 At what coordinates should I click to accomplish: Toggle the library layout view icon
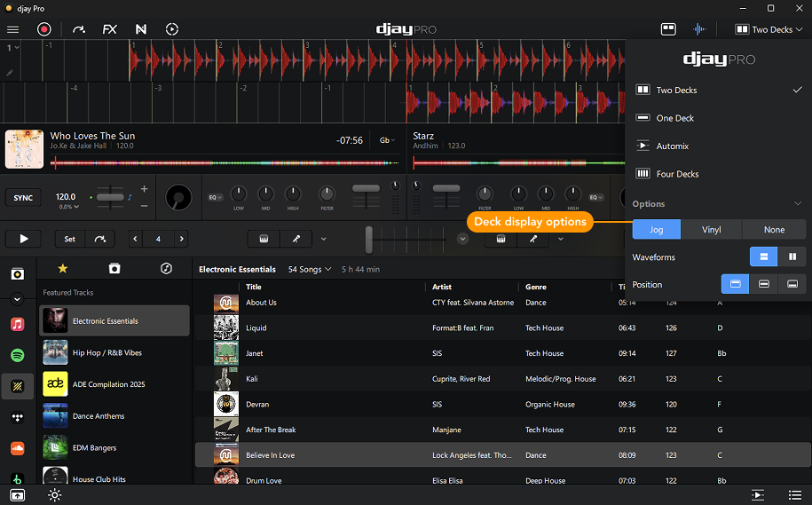click(x=668, y=29)
